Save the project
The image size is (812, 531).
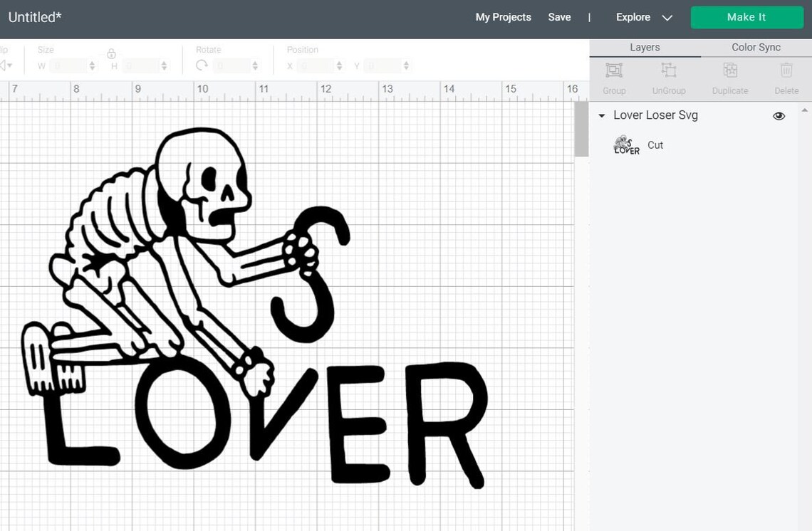pos(560,17)
